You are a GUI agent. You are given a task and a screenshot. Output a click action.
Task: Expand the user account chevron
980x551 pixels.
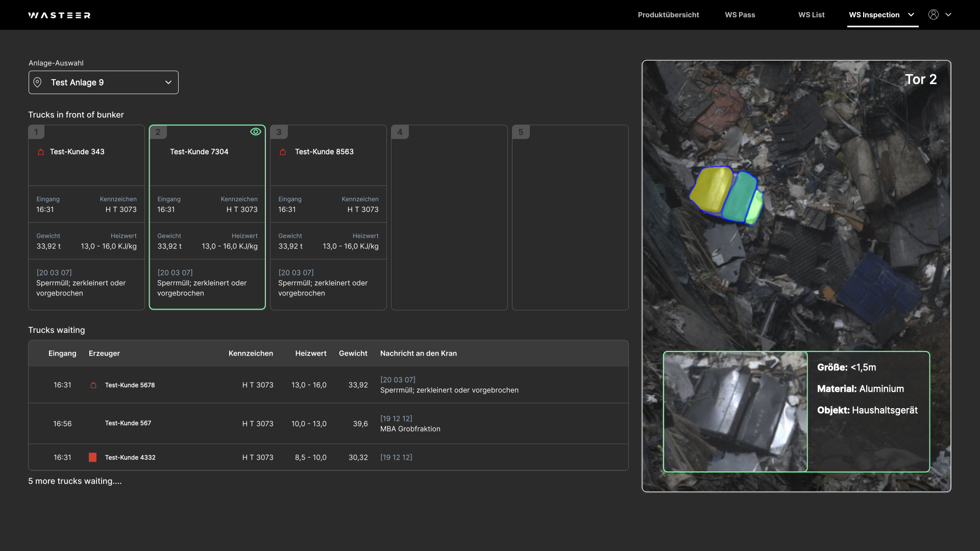tap(948, 15)
